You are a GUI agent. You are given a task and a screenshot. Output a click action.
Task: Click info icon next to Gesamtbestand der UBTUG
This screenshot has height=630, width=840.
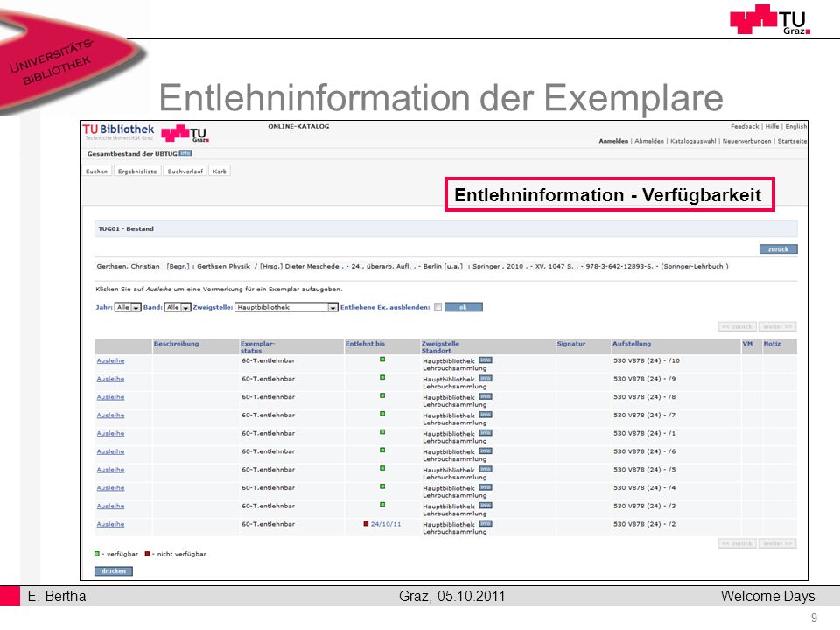point(185,153)
